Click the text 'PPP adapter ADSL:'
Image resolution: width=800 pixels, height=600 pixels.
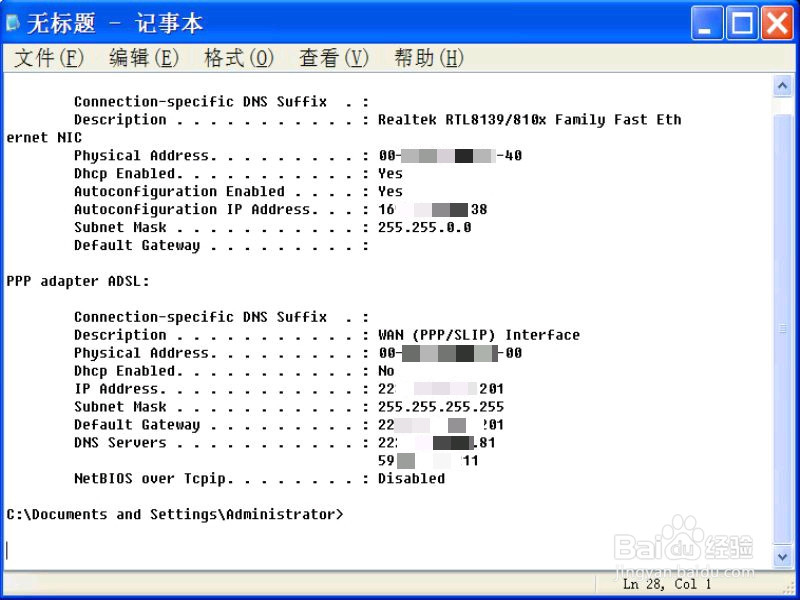point(78,281)
